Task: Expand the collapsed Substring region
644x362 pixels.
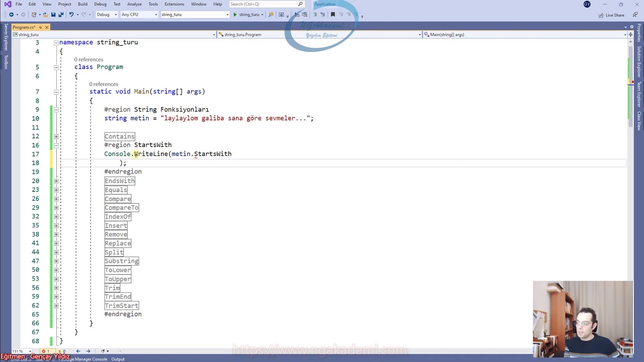Action: 56,261
